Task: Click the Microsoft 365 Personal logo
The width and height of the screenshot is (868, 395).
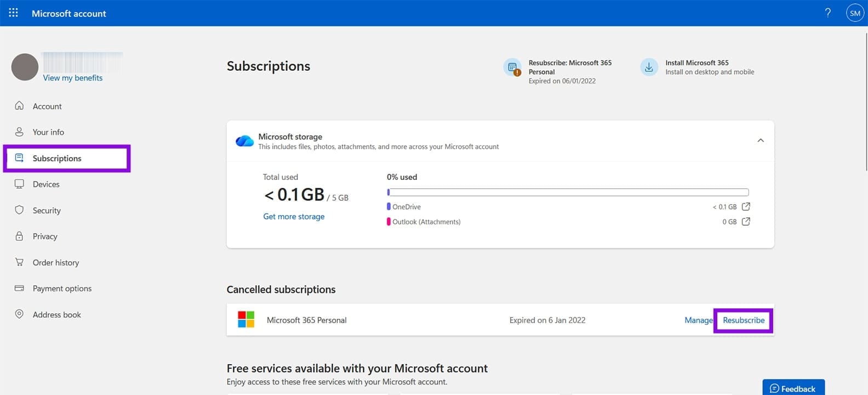Action: [x=246, y=319]
